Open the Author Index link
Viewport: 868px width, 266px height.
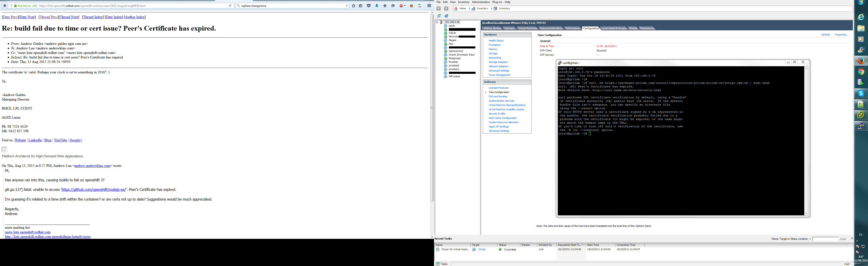[x=135, y=17]
